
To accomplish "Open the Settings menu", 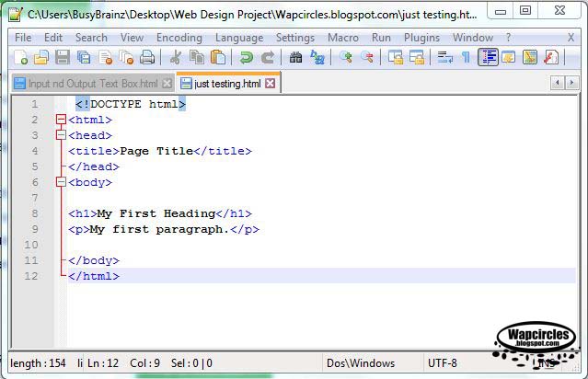I will click(295, 38).
